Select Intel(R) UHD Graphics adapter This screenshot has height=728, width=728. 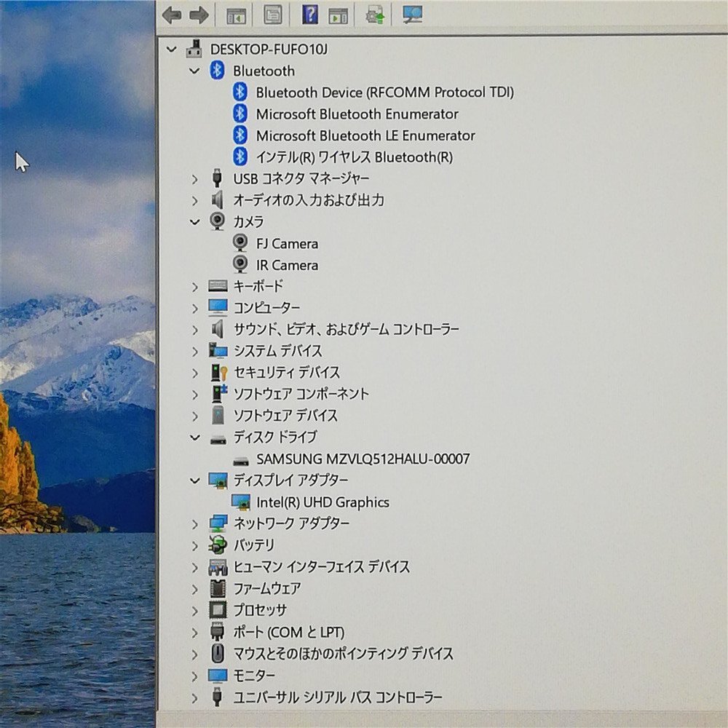[x=323, y=502]
